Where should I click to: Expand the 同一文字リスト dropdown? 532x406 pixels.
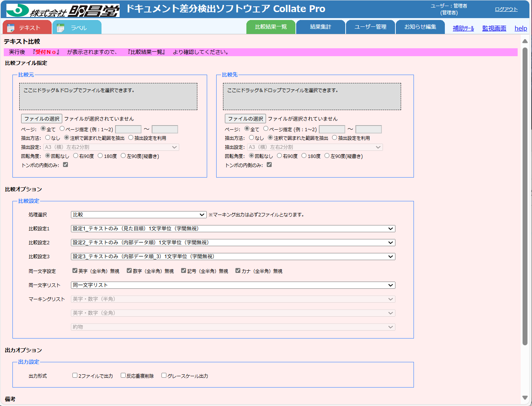coord(233,285)
